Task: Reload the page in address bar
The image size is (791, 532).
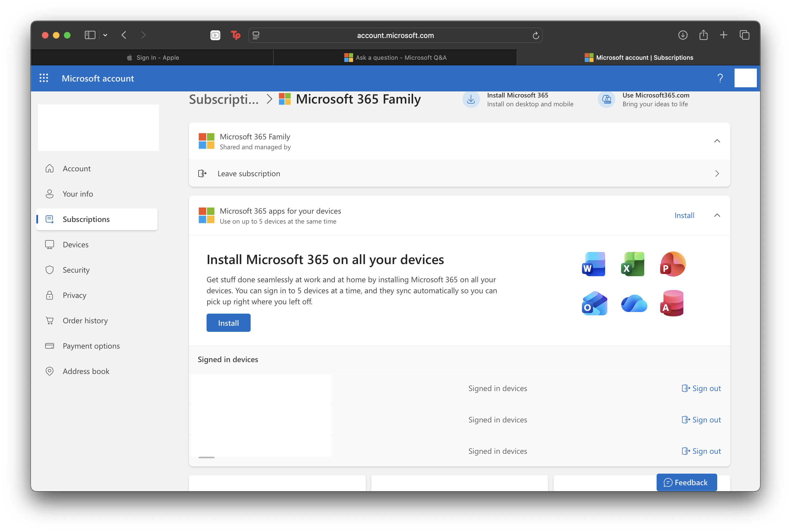Action: pyautogui.click(x=535, y=36)
